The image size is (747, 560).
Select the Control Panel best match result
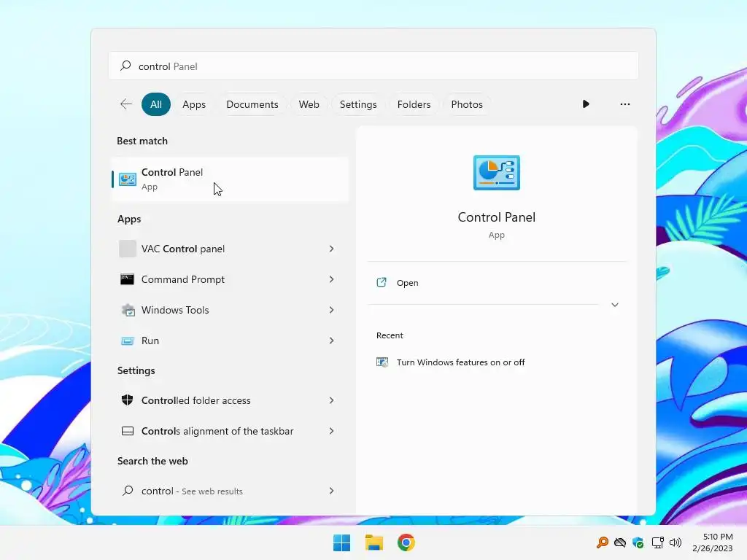coord(230,179)
